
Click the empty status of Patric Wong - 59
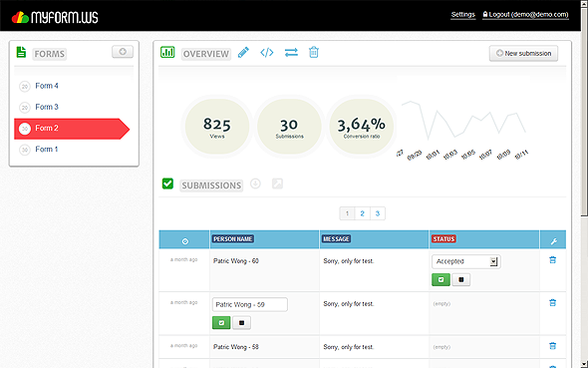point(441,304)
